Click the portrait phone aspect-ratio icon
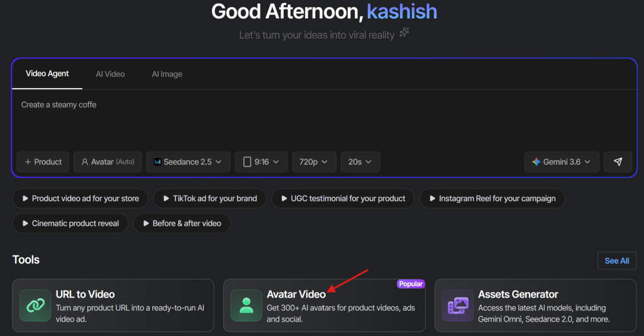Image resolution: width=644 pixels, height=336 pixels. (247, 162)
